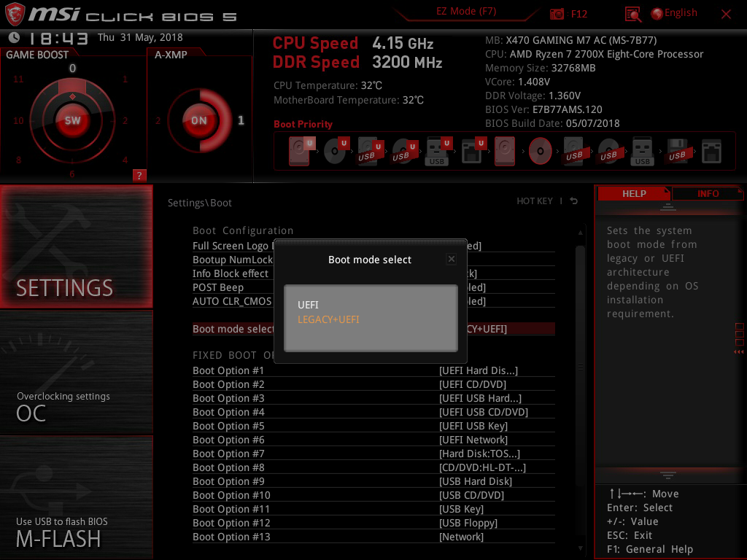Image resolution: width=747 pixels, height=560 pixels.
Task: Click the POST Beep setting label
Action: tap(217, 287)
